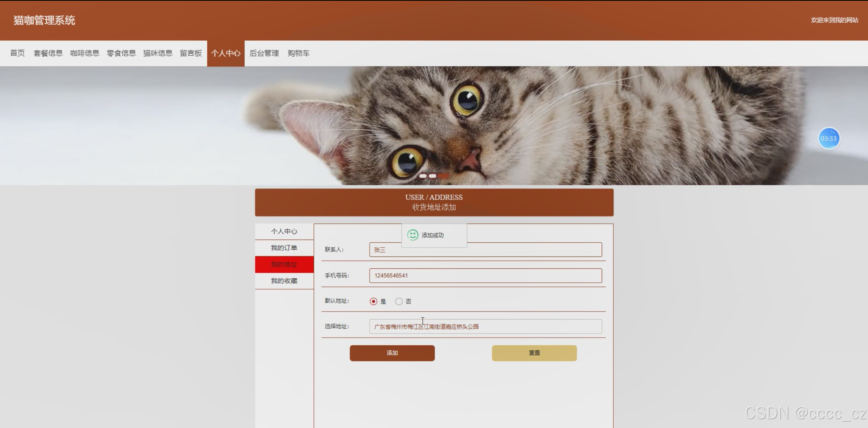Viewport: 868px width, 428px height.
Task: Click the blue 03:33 timer bubble
Action: coord(828,138)
